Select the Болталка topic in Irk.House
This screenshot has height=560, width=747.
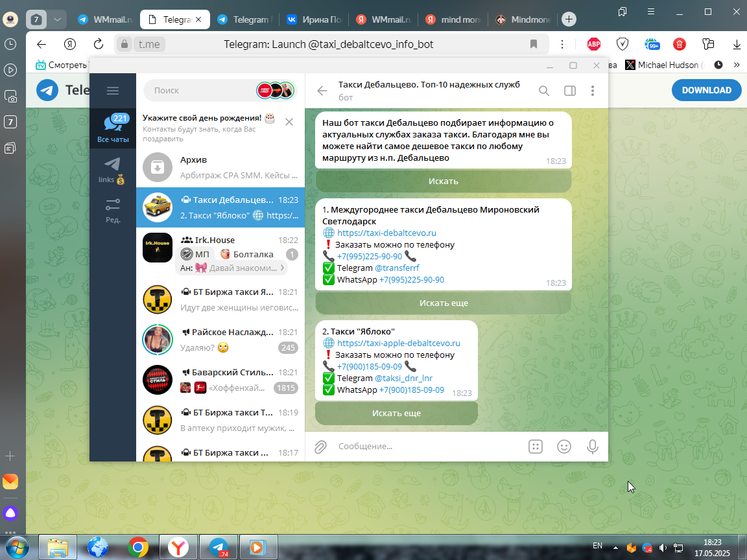247,254
